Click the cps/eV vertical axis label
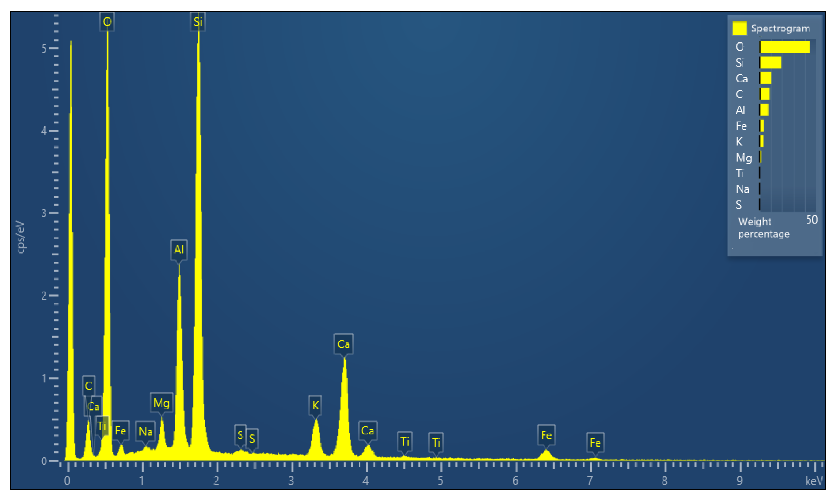The image size is (835, 504). [21, 236]
